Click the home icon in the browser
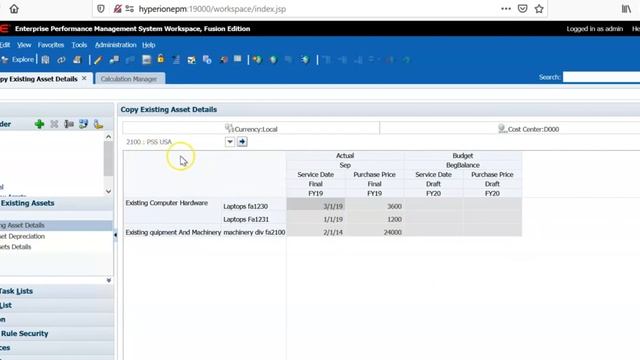This screenshot has width=640, height=360. pos(14,9)
